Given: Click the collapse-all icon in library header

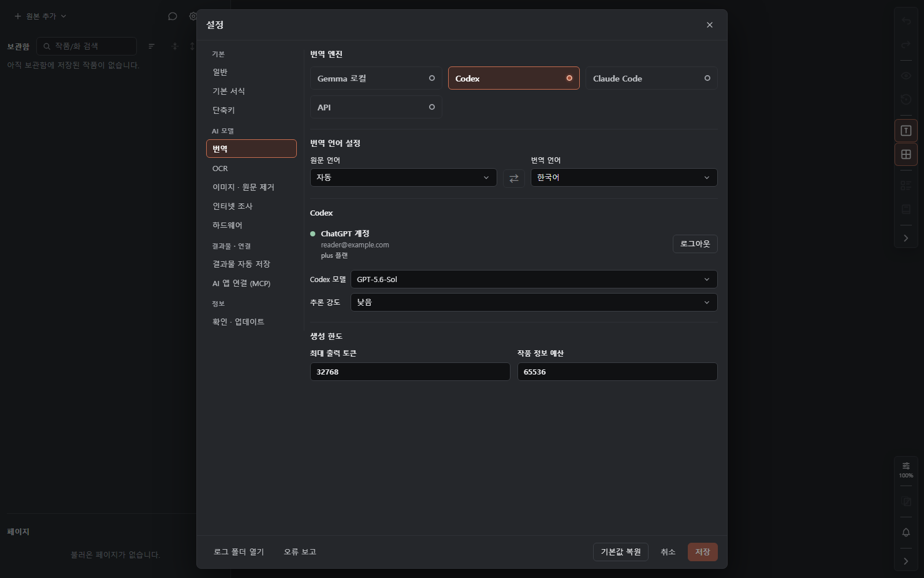Looking at the screenshot, I should (x=175, y=46).
